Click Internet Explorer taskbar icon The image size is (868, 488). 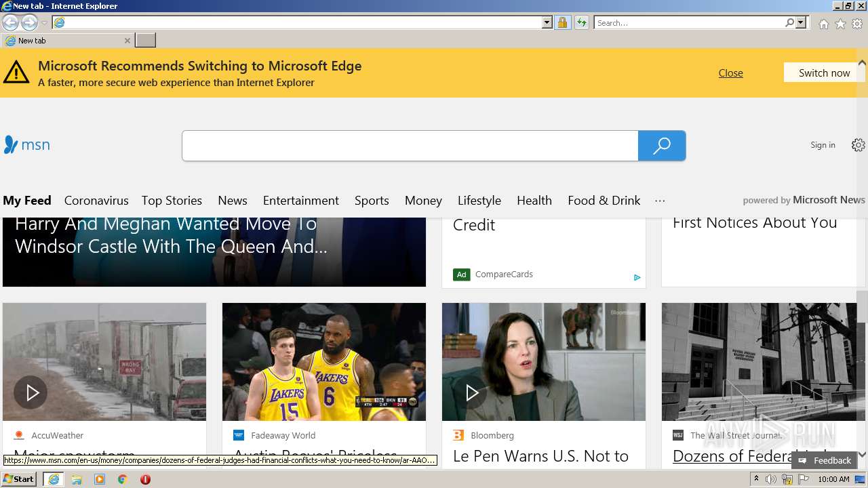[x=53, y=479]
